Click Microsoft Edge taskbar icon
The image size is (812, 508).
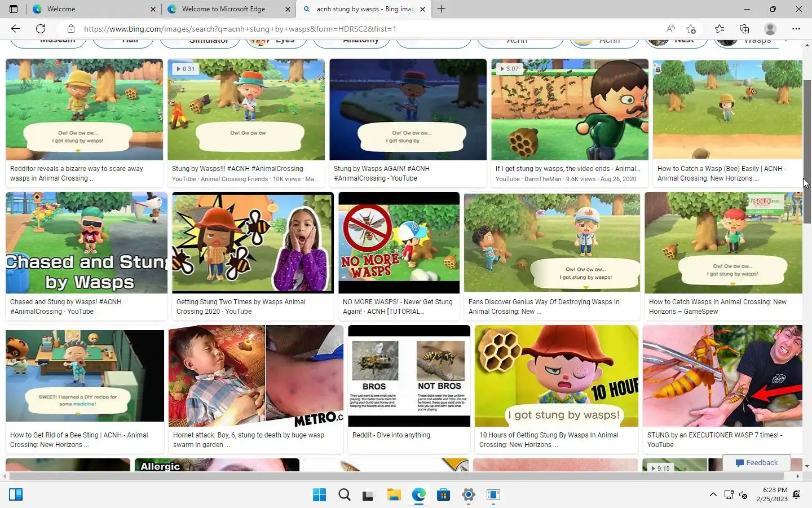coord(418,495)
